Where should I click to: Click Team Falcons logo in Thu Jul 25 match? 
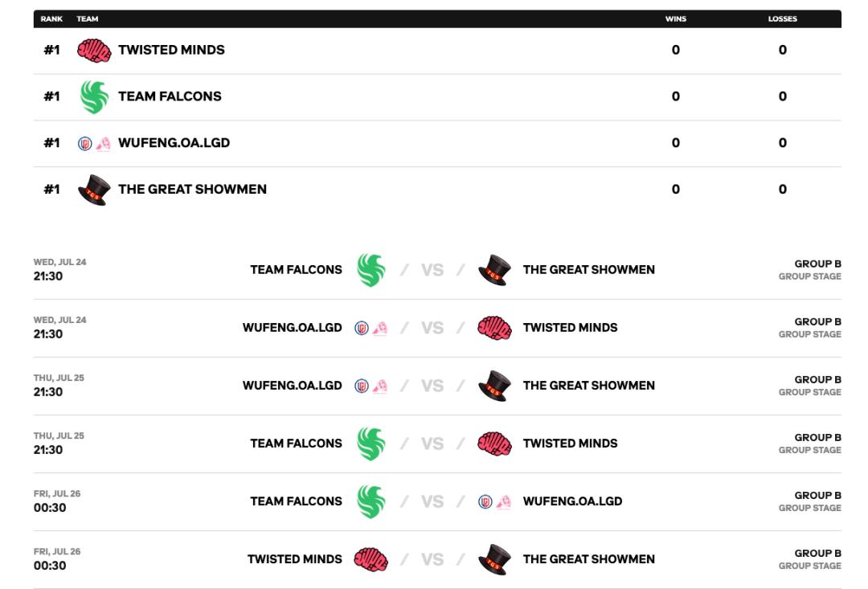371,444
